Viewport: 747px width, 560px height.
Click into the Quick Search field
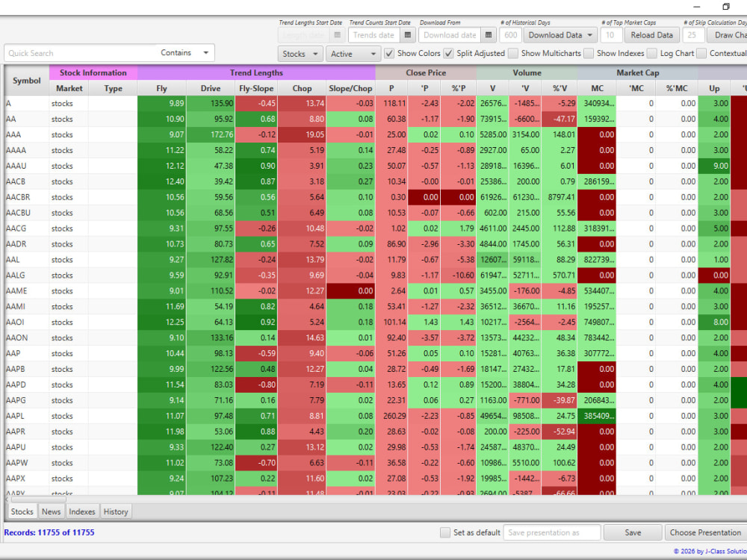click(80, 53)
